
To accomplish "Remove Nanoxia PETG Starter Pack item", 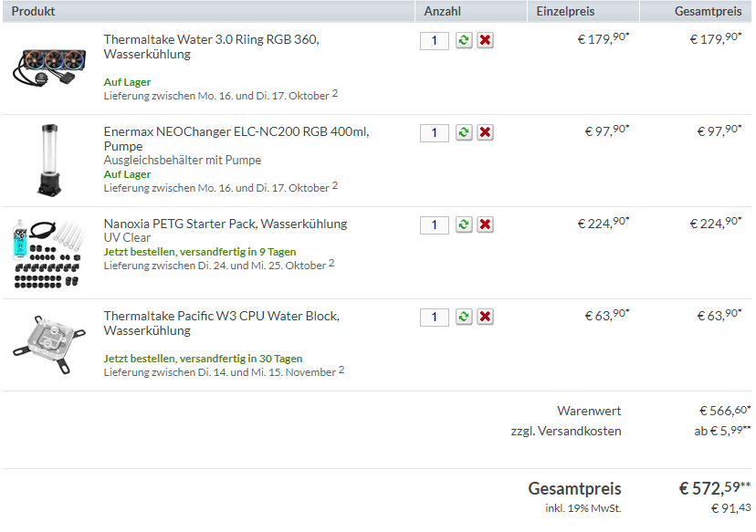I will coord(485,224).
